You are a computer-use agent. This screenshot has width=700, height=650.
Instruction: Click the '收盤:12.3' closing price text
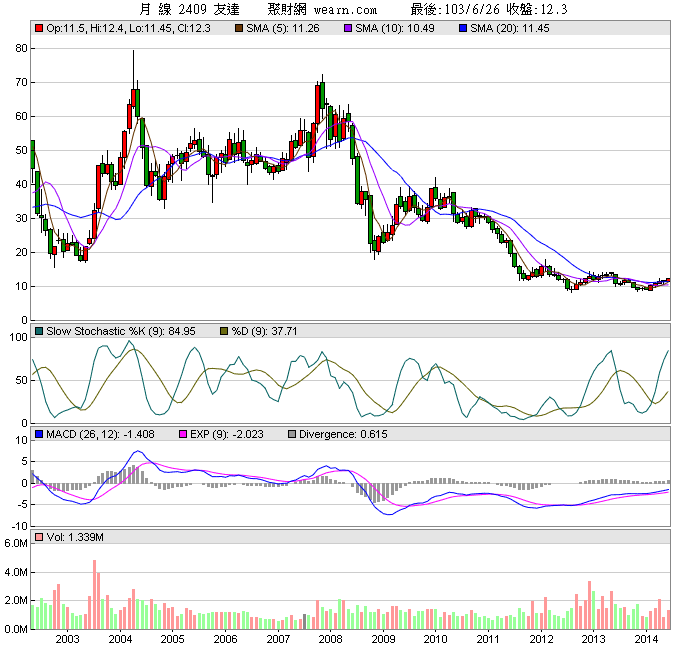click(537, 9)
